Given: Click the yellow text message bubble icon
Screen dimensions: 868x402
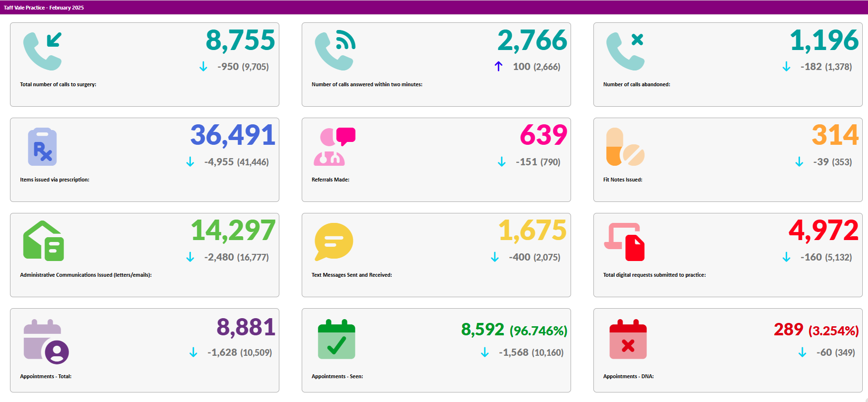Looking at the screenshot, I should (x=334, y=241).
